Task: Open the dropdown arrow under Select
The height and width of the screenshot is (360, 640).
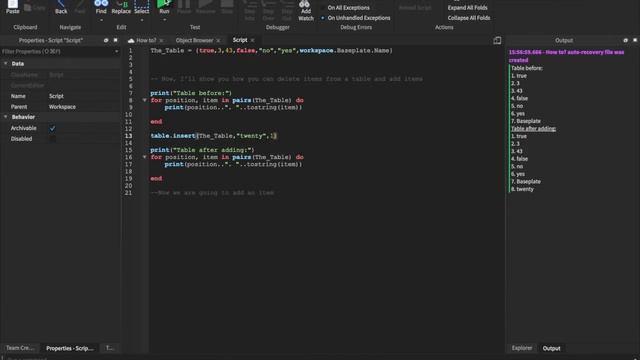Action: pos(142,20)
